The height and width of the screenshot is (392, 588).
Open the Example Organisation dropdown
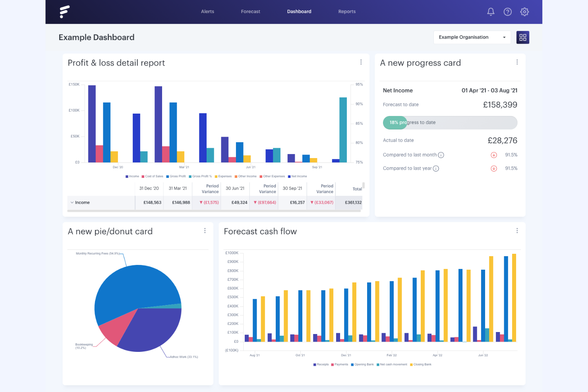click(472, 37)
